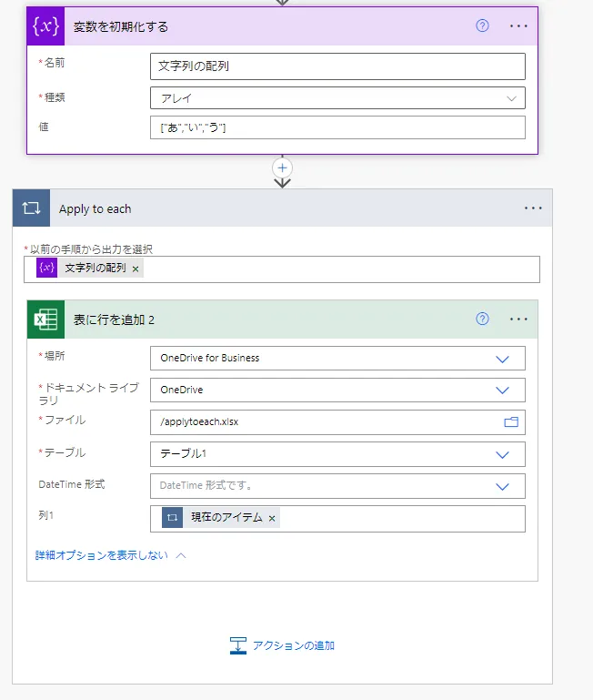The width and height of the screenshot is (593, 700).
Task: Open the ellipsis menu of initialize variable card
Action: point(518,25)
